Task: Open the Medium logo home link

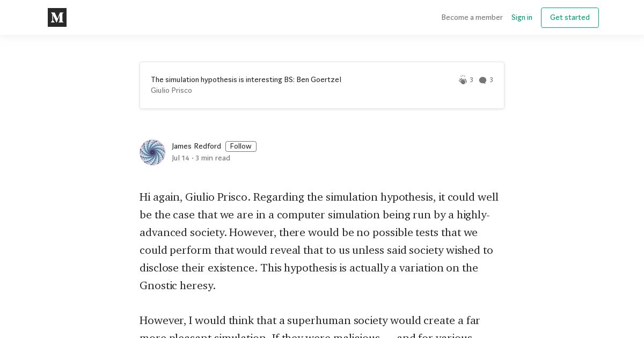Action: (x=57, y=18)
